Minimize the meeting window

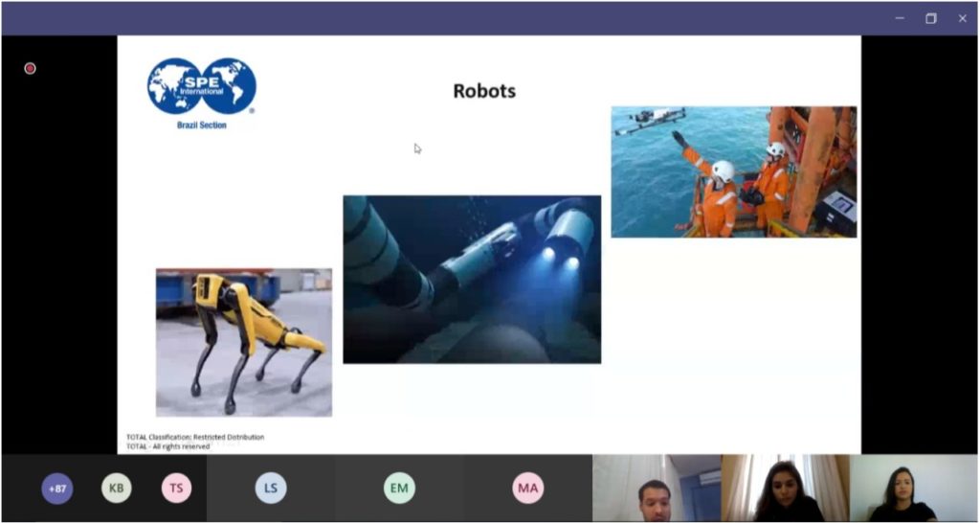pyautogui.click(x=900, y=18)
